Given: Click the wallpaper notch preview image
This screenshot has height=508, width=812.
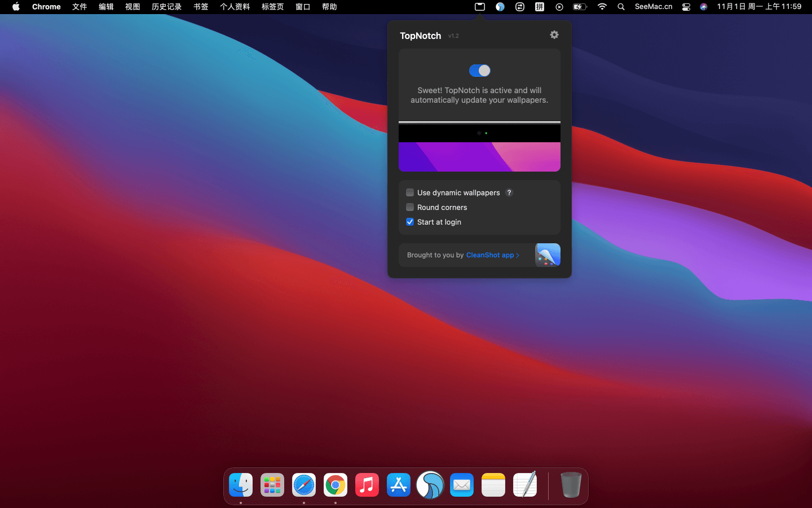Looking at the screenshot, I should (479, 147).
